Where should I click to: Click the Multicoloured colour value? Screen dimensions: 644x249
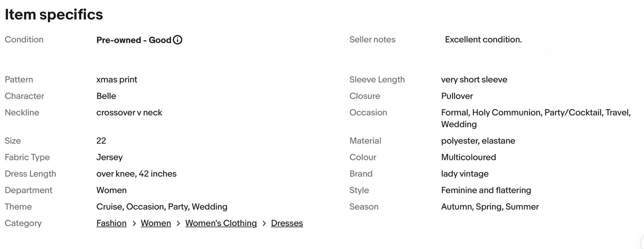[468, 157]
